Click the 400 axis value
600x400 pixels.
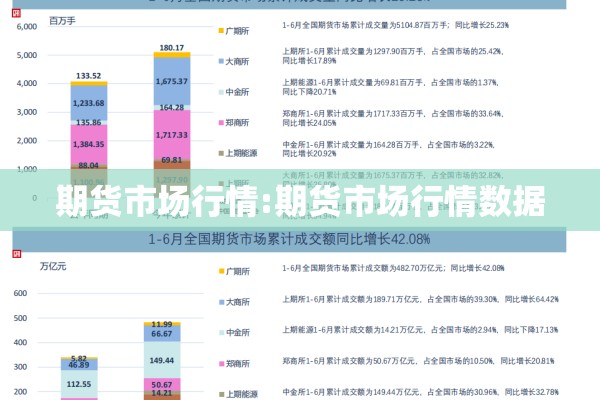[x=20, y=343]
